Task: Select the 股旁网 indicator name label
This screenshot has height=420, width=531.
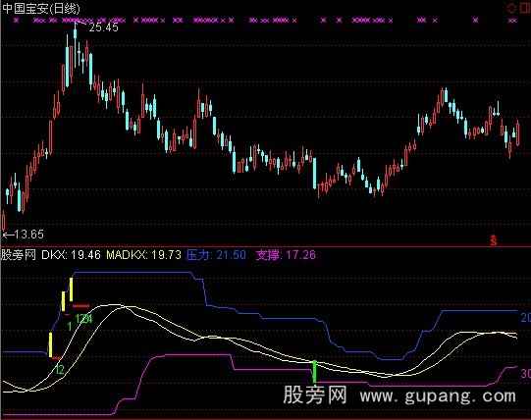Action: (x=19, y=255)
